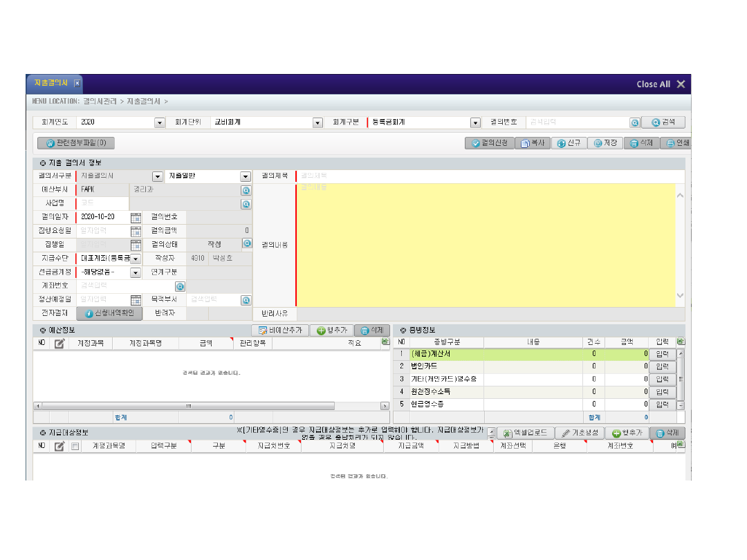The image size is (747, 560).
Task: Click the 목적부서 search icon
Action: tap(246, 300)
